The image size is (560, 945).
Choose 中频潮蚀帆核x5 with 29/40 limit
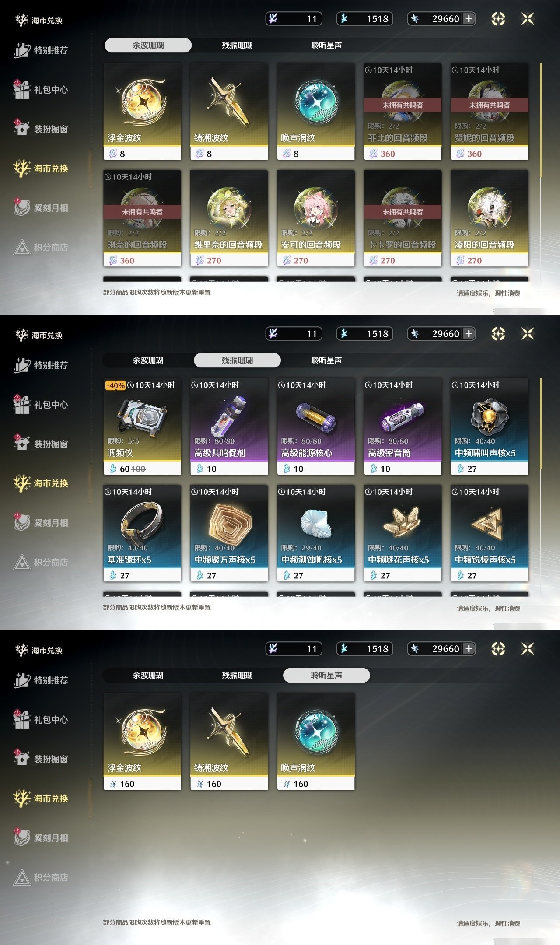[x=316, y=533]
